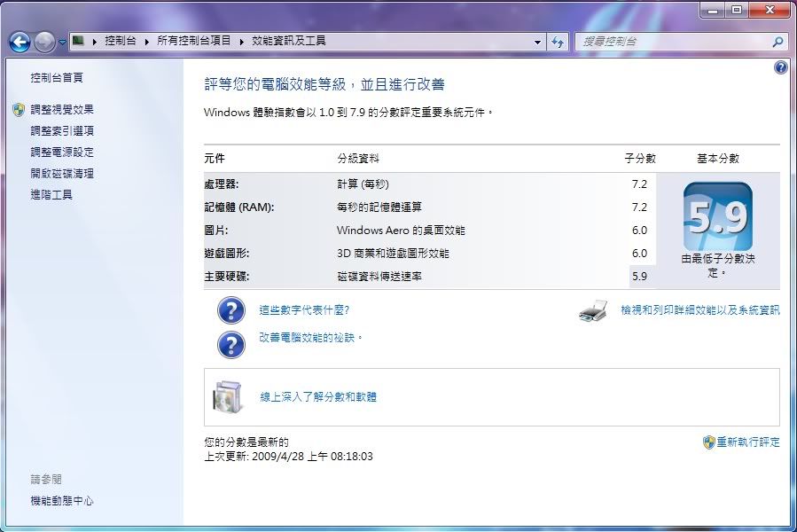
Task: Select the 圖片 row label
Action: [x=216, y=230]
